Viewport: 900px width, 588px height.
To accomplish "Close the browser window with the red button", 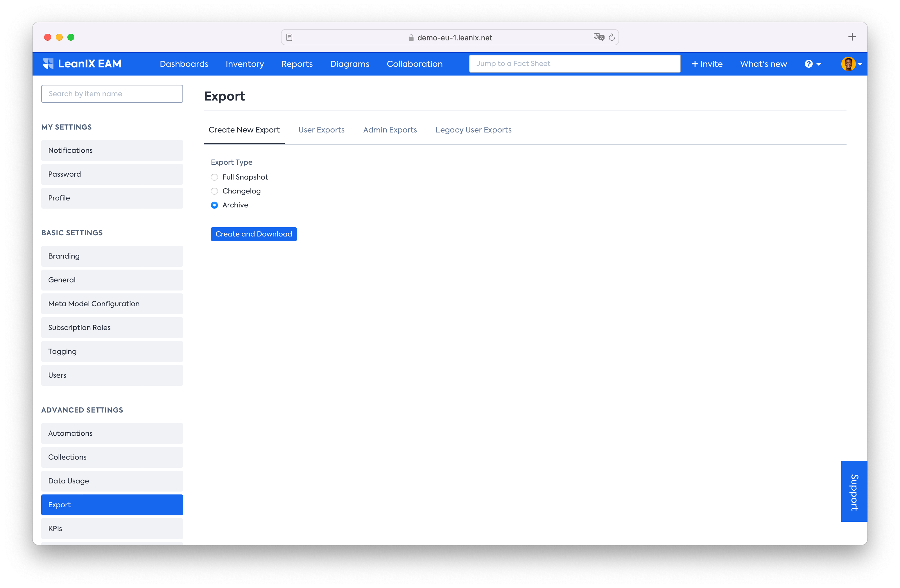I will click(x=48, y=37).
